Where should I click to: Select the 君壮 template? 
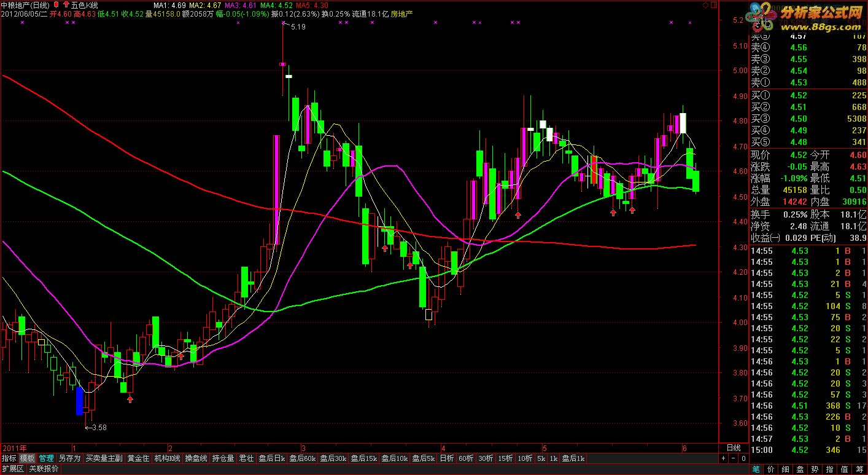[x=246, y=458]
